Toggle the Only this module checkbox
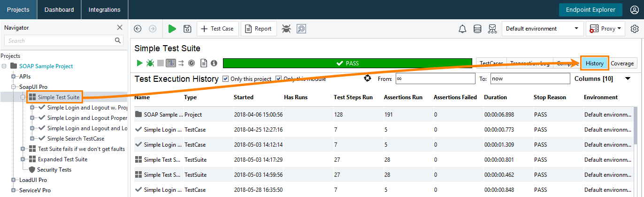The height and width of the screenshot is (197, 644). point(279,79)
